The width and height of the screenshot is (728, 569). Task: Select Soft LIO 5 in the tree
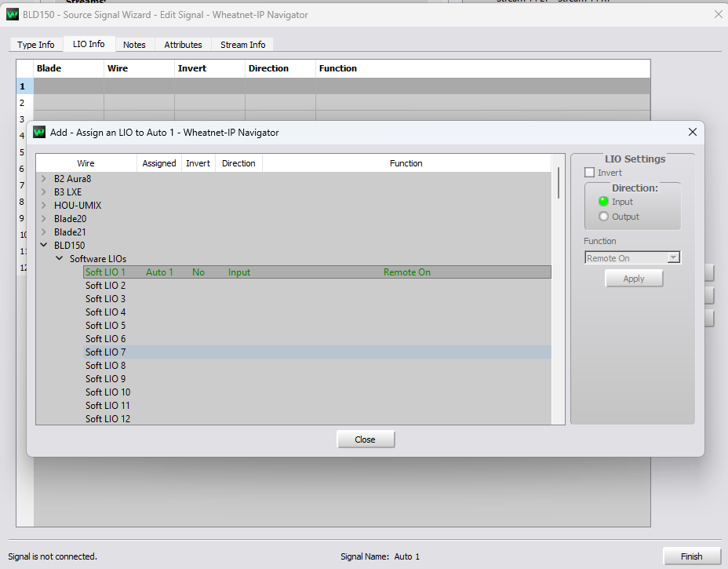(105, 325)
